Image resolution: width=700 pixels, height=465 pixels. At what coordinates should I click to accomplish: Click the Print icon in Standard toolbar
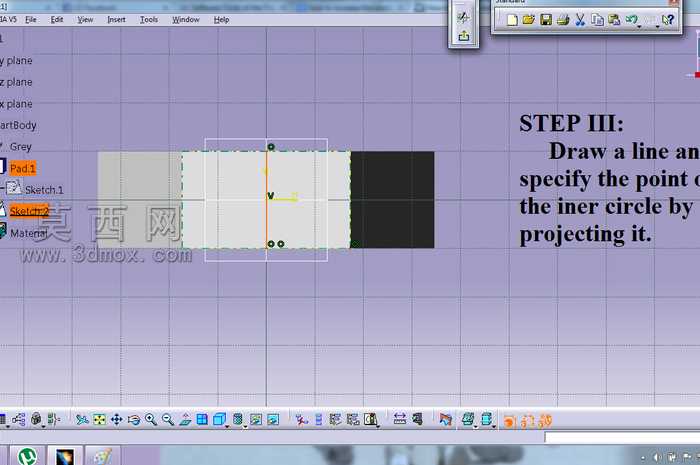563,20
